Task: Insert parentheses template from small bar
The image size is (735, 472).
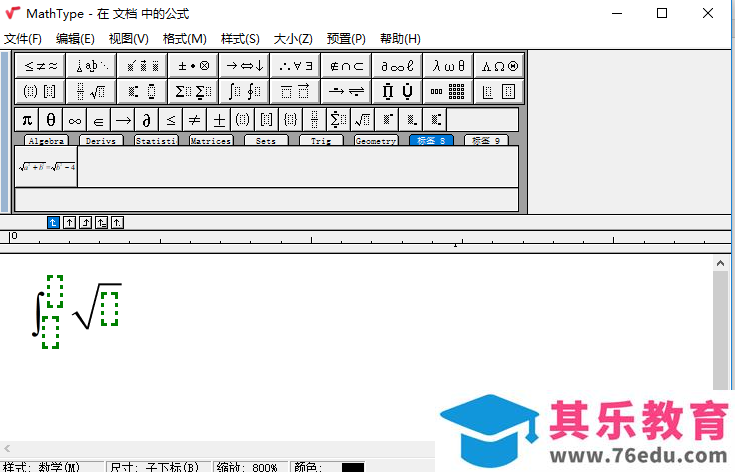Action: [242, 120]
